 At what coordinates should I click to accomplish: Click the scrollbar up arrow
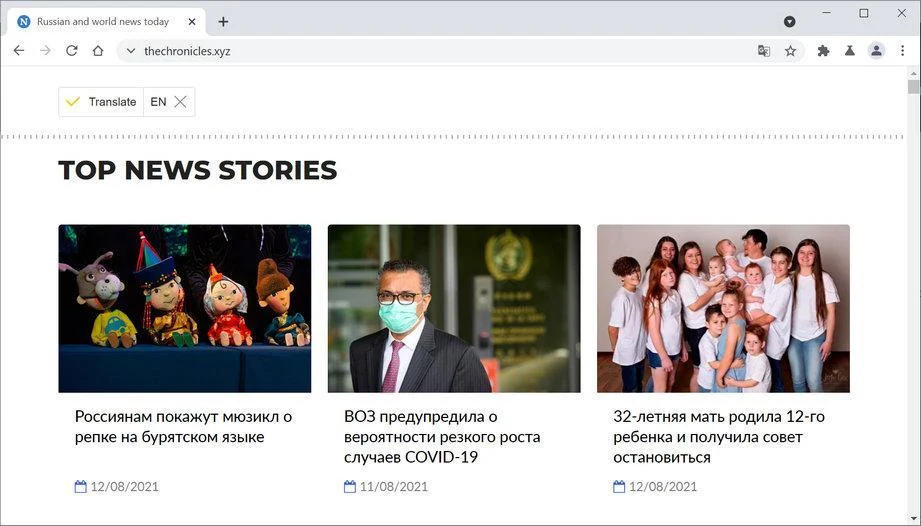point(914,73)
